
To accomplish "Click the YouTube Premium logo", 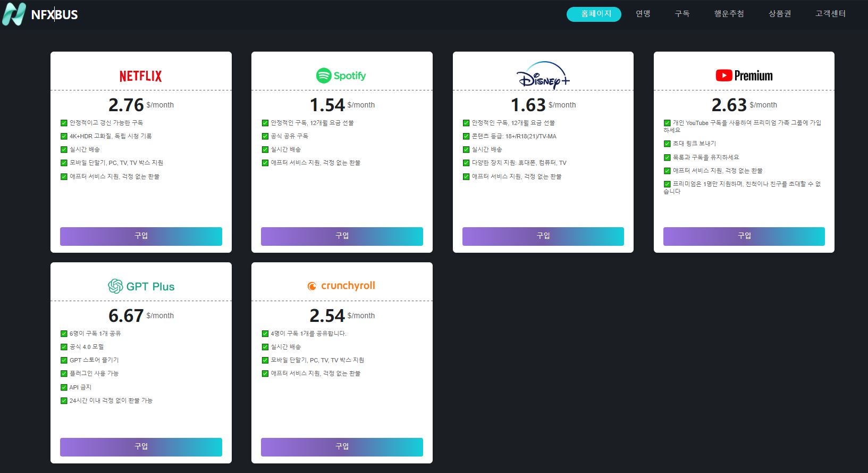I will coord(744,76).
